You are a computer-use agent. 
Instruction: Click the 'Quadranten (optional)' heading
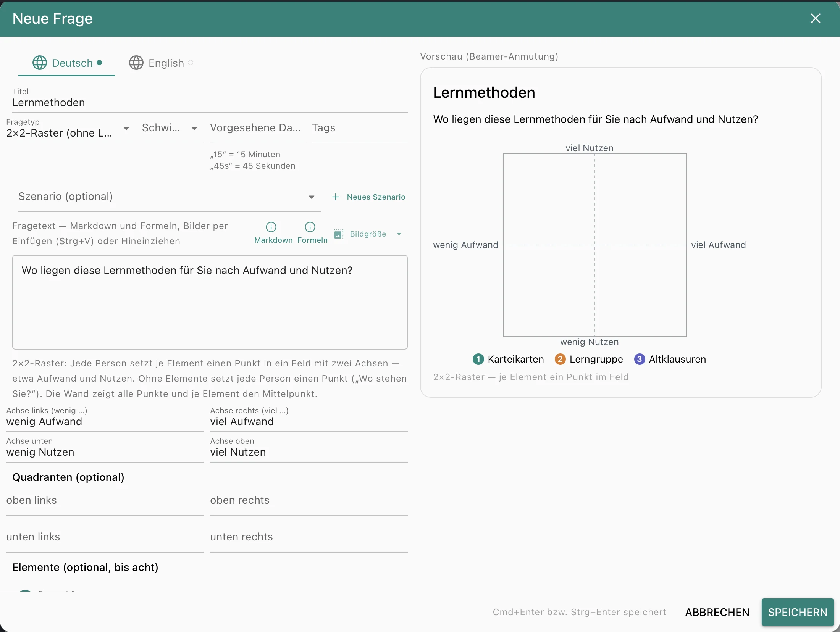[x=68, y=477]
